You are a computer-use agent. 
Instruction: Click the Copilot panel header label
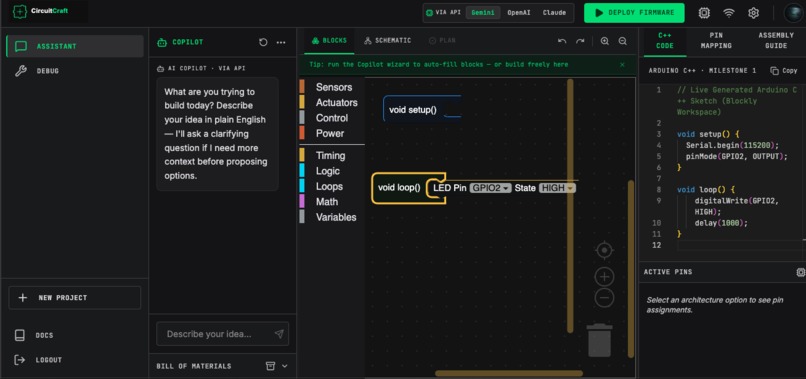pos(188,42)
